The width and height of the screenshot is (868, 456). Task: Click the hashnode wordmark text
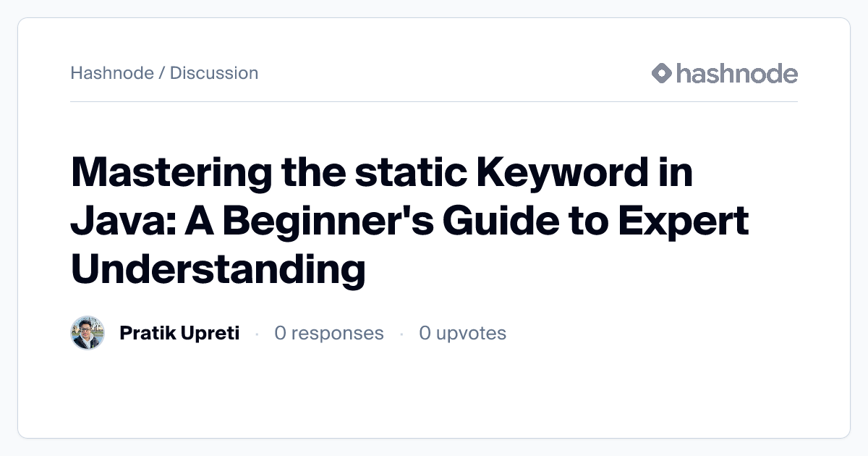tap(737, 73)
